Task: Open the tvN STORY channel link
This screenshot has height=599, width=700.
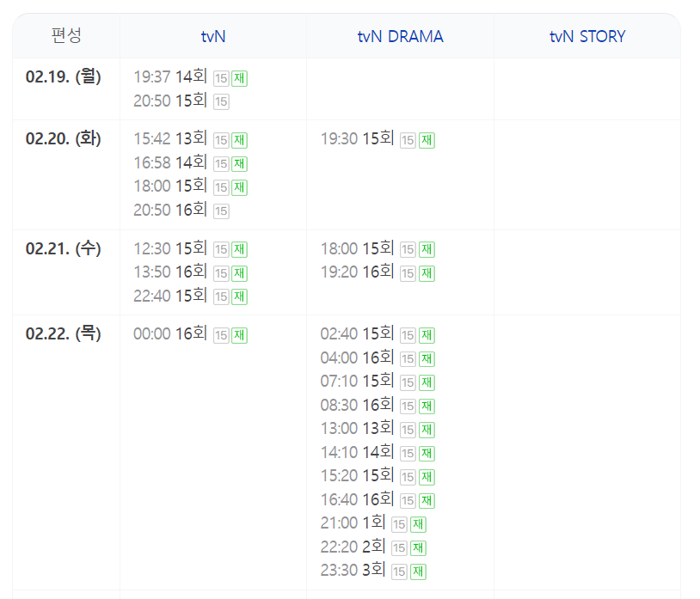Action: [587, 37]
